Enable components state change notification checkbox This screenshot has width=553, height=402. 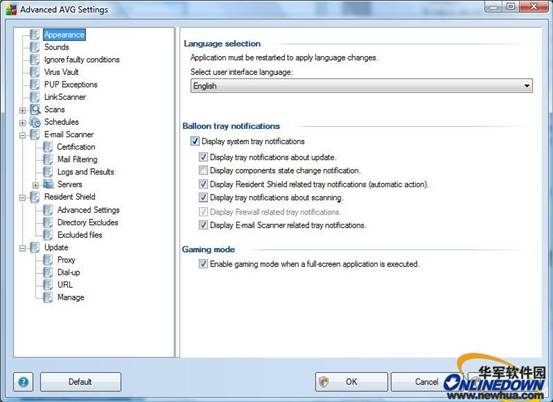point(203,170)
